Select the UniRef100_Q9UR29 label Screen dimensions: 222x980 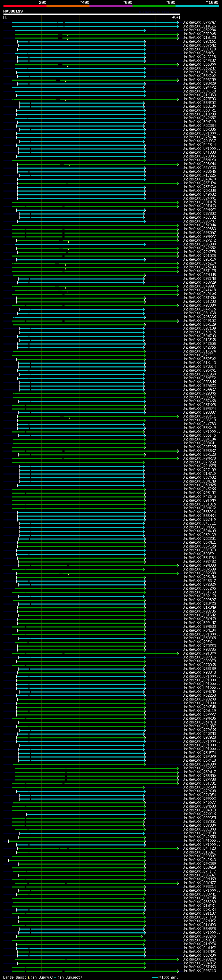(x=199, y=84)
